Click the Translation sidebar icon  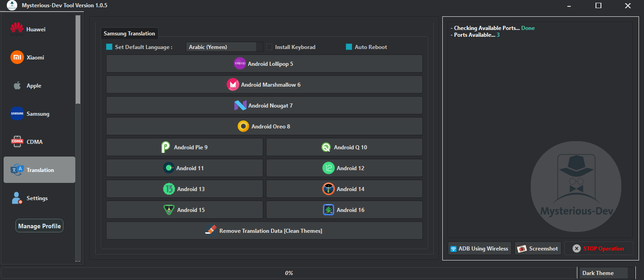16,169
